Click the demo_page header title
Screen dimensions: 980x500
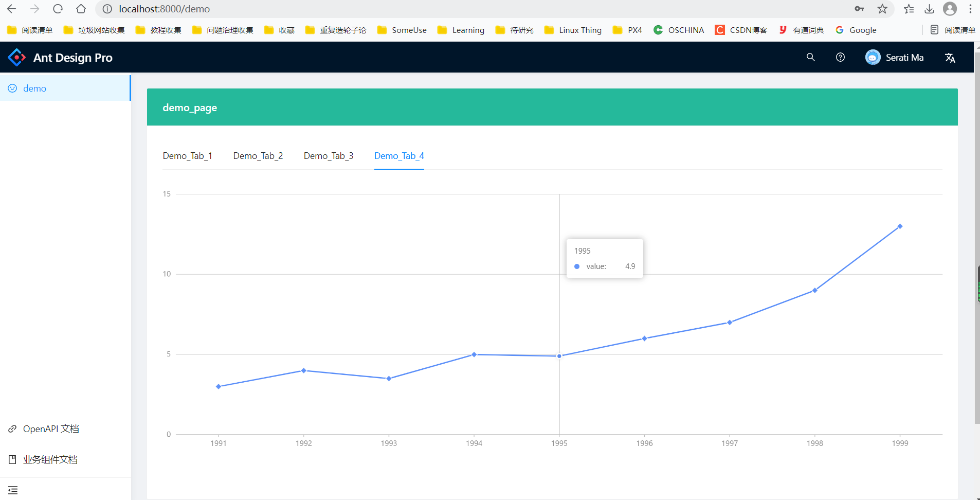[x=190, y=108]
